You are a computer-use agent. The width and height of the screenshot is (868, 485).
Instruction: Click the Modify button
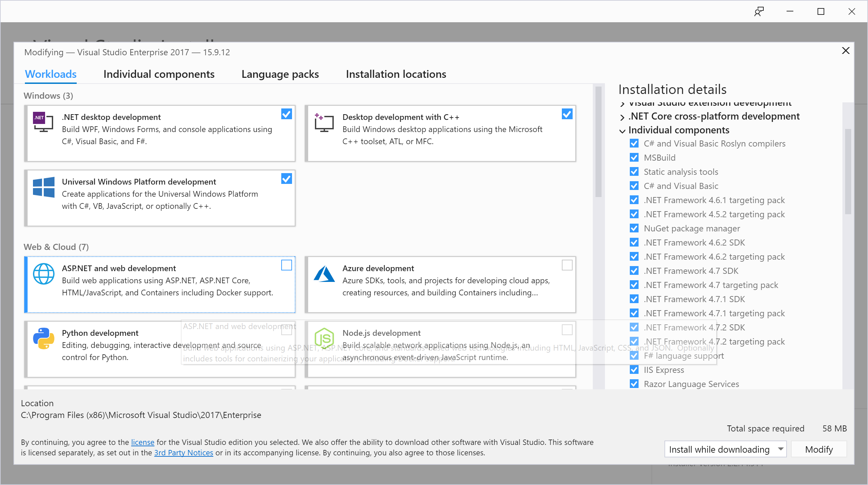pyautogui.click(x=819, y=449)
